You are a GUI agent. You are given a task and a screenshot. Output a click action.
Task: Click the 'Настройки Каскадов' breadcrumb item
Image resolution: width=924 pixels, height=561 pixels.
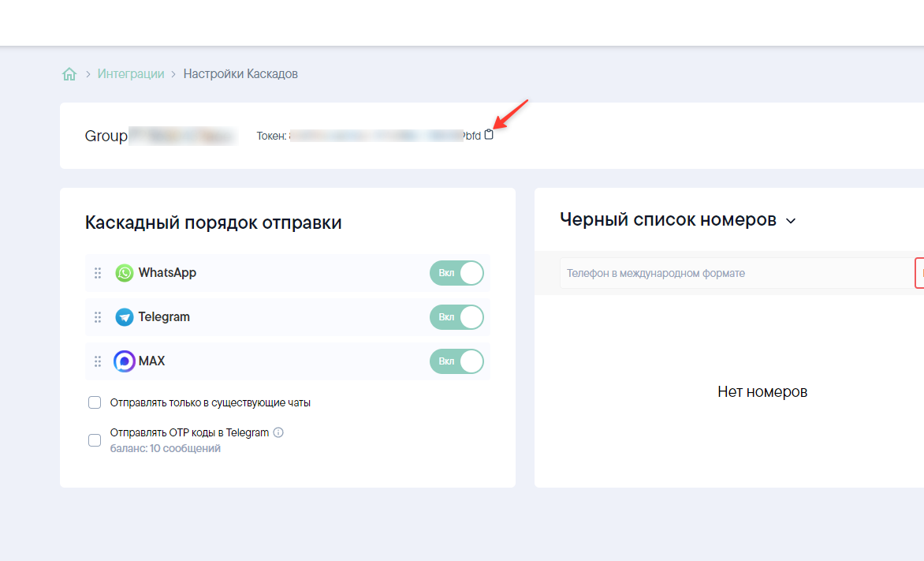tap(240, 74)
